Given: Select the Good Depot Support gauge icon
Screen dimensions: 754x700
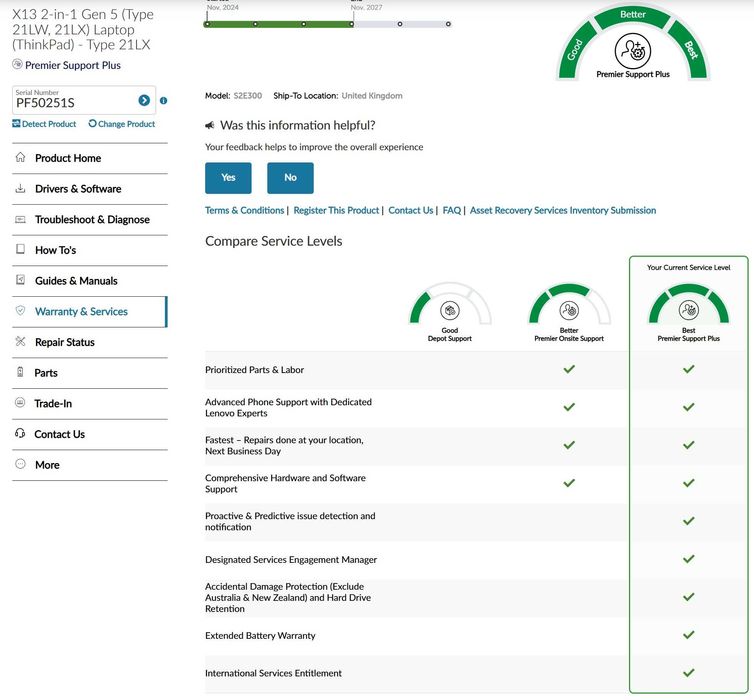Looking at the screenshot, I should point(450,310).
